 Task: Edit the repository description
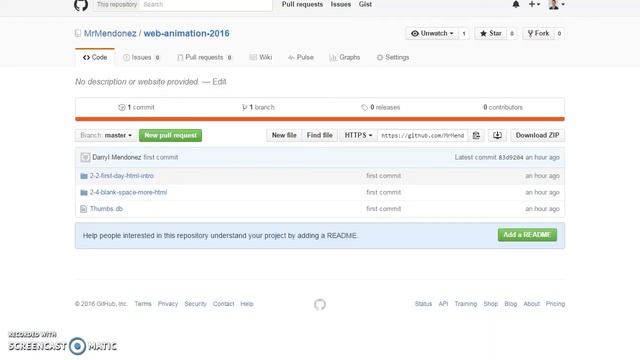pyautogui.click(x=219, y=82)
